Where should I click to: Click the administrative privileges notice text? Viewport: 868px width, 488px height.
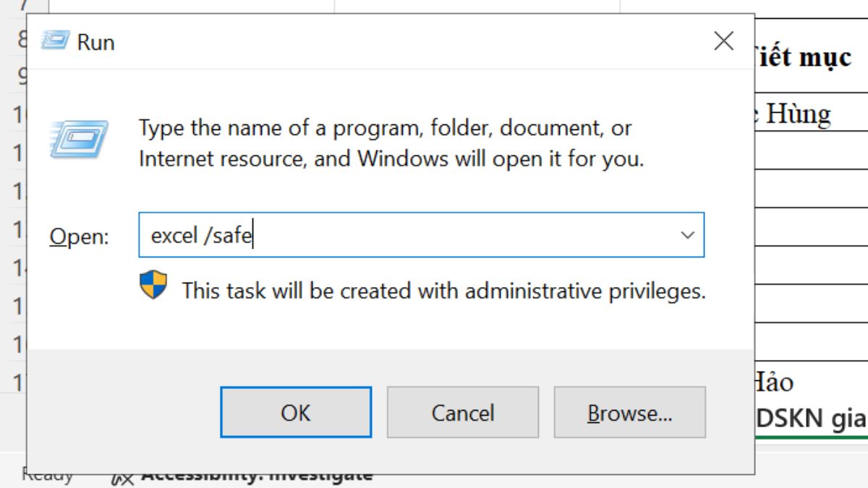(443, 291)
